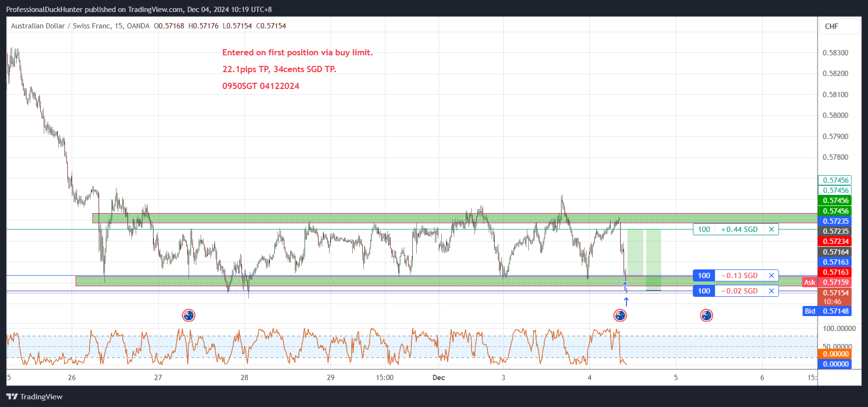Image resolution: width=868 pixels, height=407 pixels.
Task: Click the 0.58000 price axis label
Action: coord(835,115)
